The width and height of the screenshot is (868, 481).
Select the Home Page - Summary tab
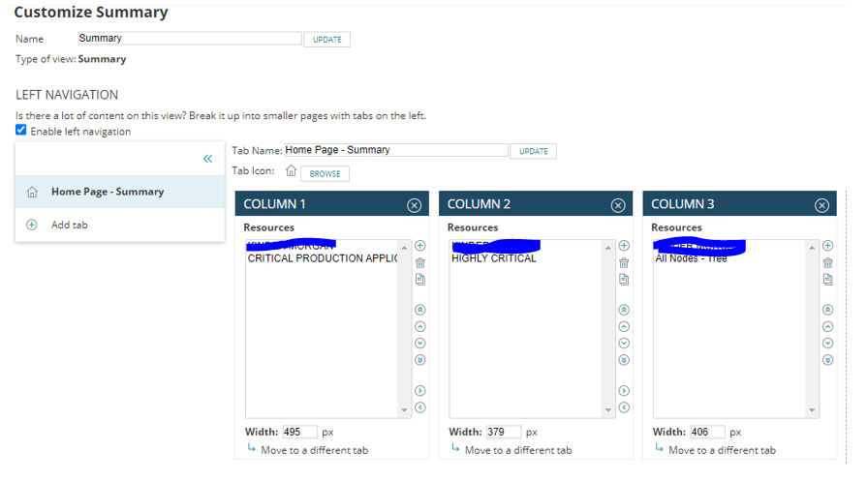[119, 192]
